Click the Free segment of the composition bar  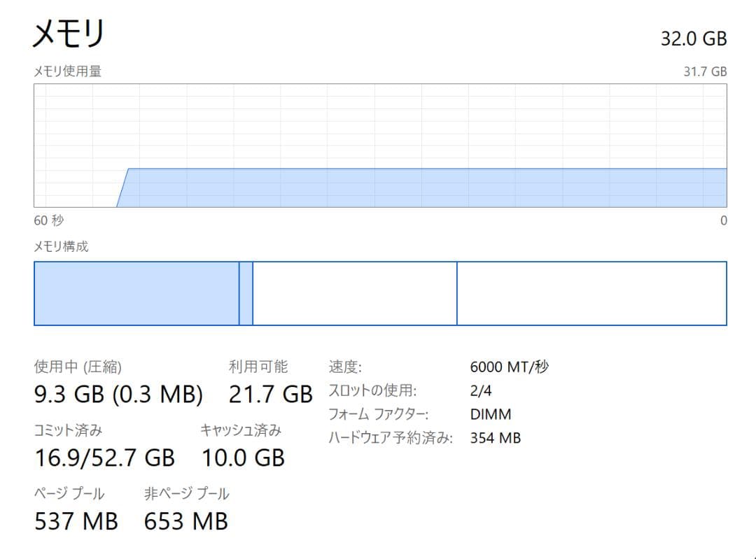click(x=591, y=294)
